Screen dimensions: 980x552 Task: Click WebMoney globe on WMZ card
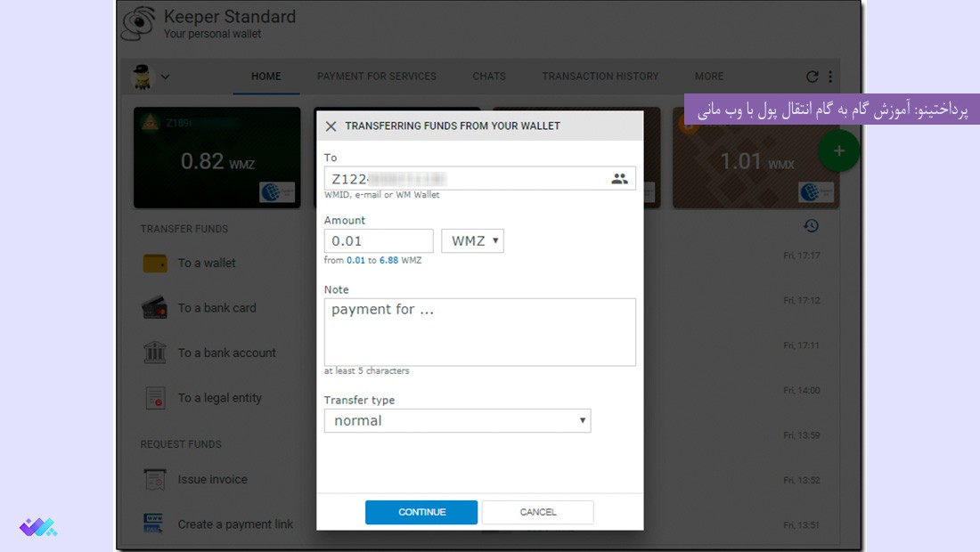coord(277,191)
